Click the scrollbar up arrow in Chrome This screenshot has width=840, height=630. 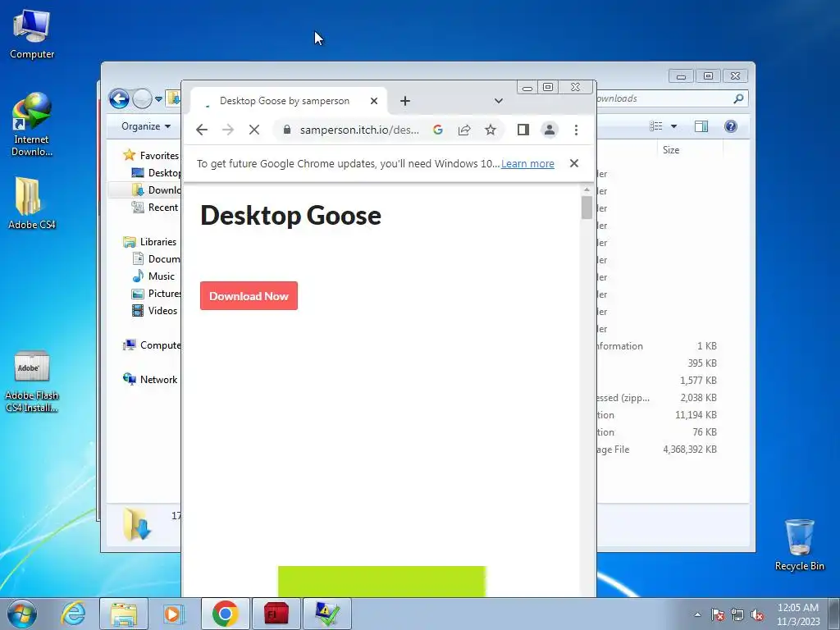point(587,189)
